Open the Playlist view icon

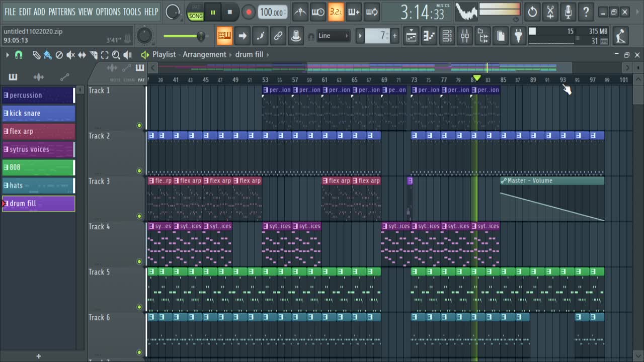point(411,36)
